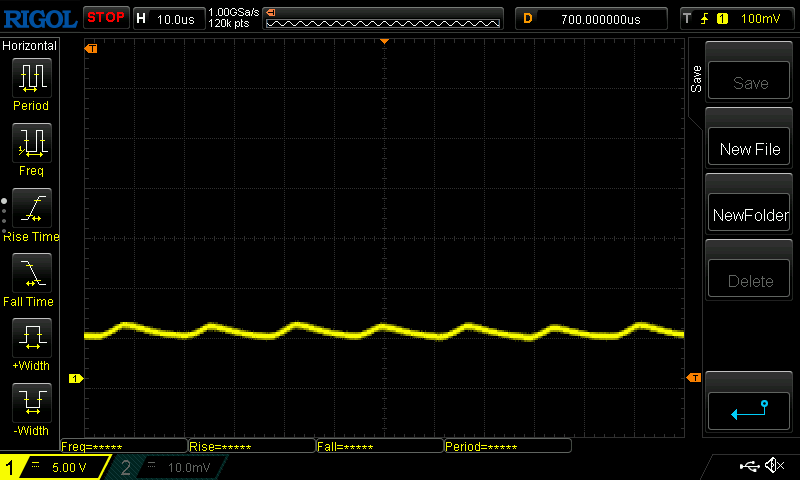Select the Rise Time measurement icon
Screen dimensions: 800x480
31,208
